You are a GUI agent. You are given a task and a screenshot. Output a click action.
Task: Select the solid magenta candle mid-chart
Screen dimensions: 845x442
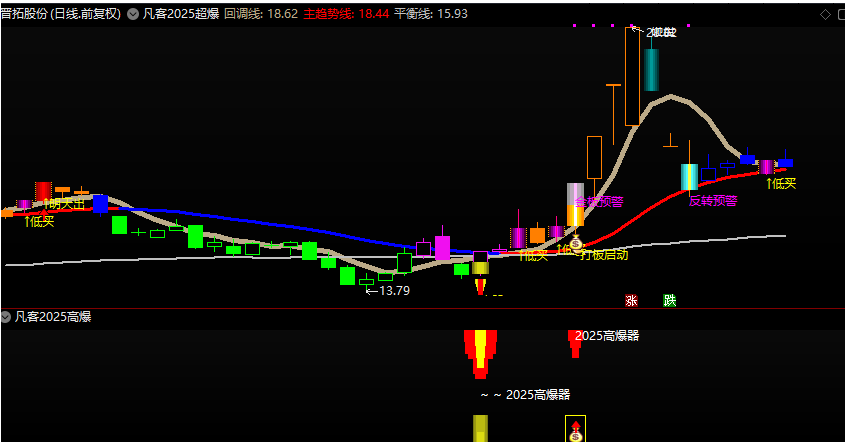pos(442,248)
